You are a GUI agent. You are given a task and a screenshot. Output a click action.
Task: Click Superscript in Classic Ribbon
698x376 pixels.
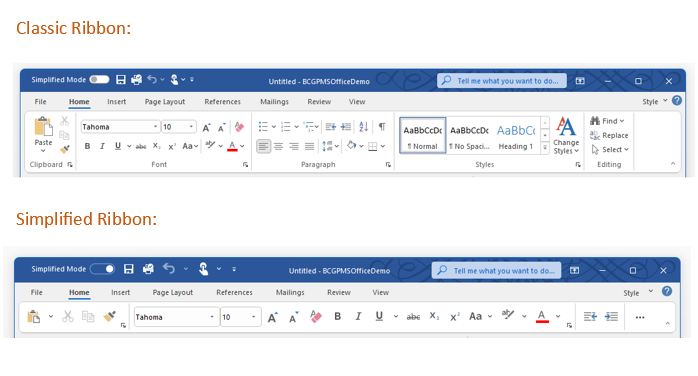172,146
